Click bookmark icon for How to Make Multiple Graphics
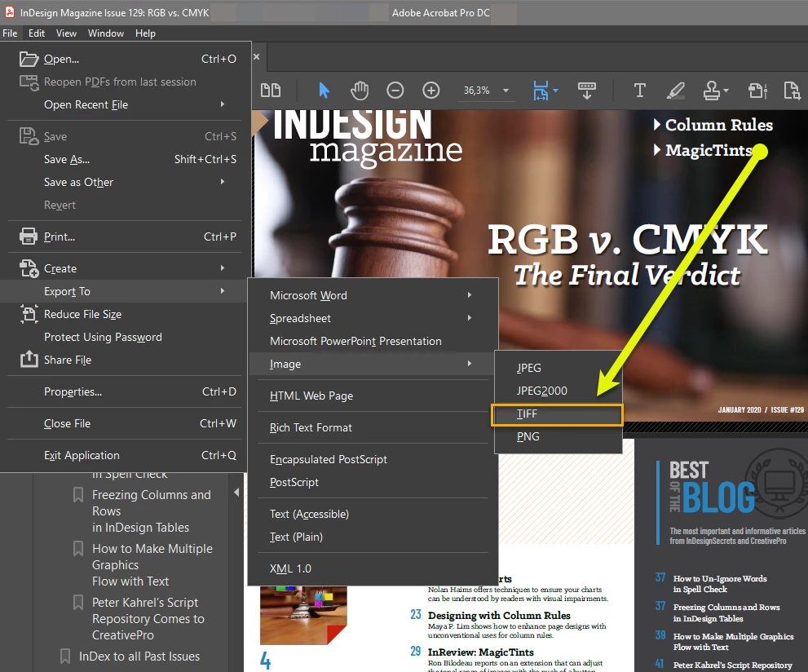 pos(78,548)
